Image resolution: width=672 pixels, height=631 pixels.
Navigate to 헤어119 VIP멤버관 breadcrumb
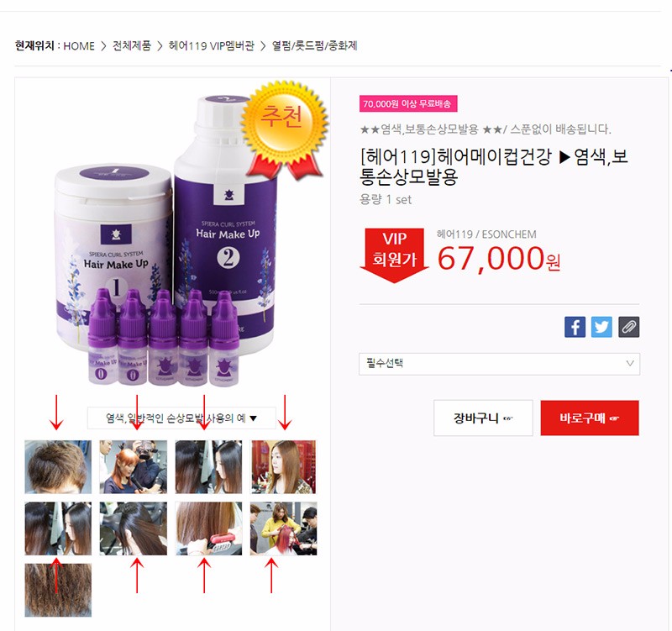tap(212, 46)
